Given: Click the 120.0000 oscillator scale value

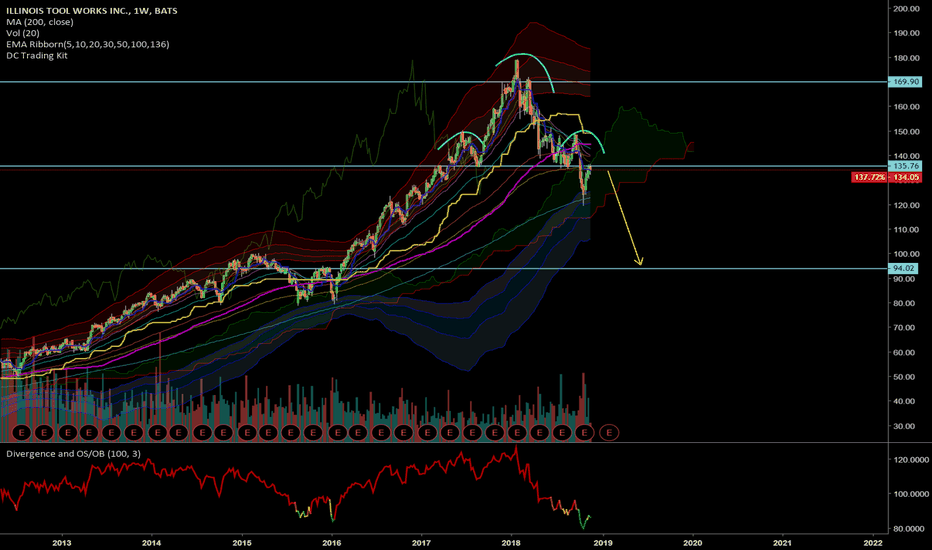Looking at the screenshot, I should (911, 460).
